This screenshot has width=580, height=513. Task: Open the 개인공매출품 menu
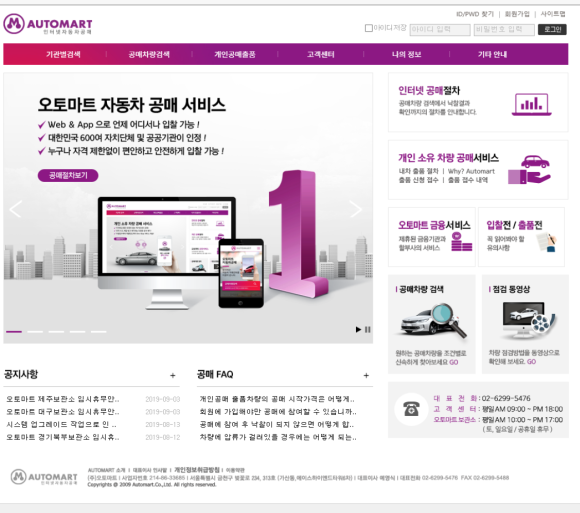pyautogui.click(x=235, y=54)
